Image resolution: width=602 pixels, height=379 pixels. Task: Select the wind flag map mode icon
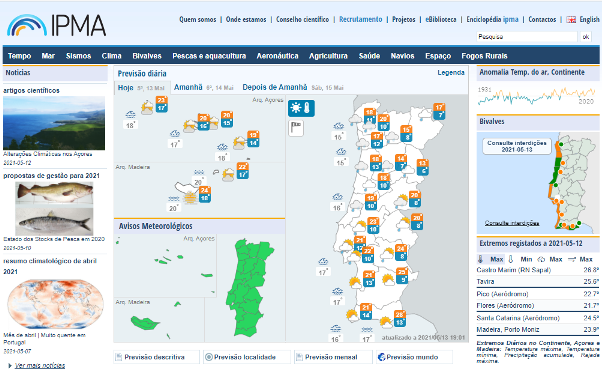click(296, 128)
